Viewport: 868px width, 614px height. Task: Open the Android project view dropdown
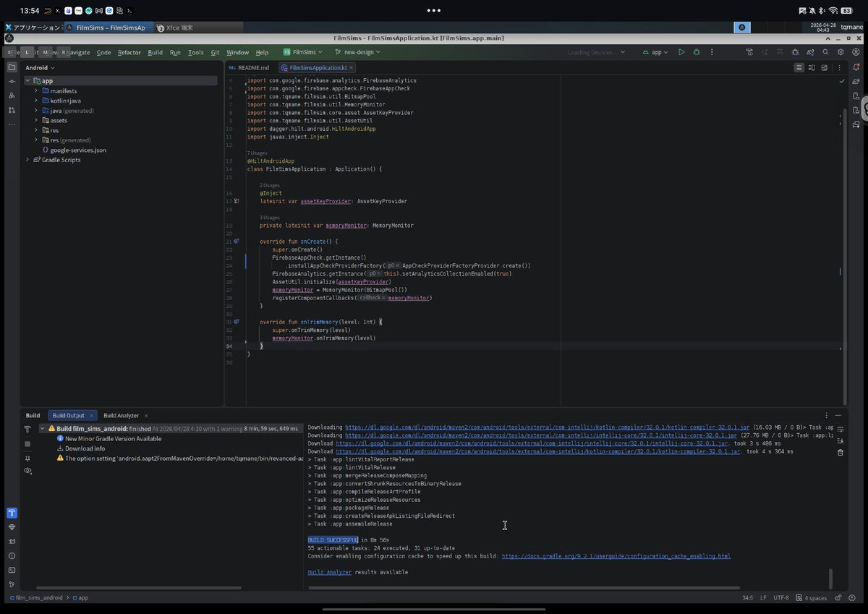tap(41, 67)
